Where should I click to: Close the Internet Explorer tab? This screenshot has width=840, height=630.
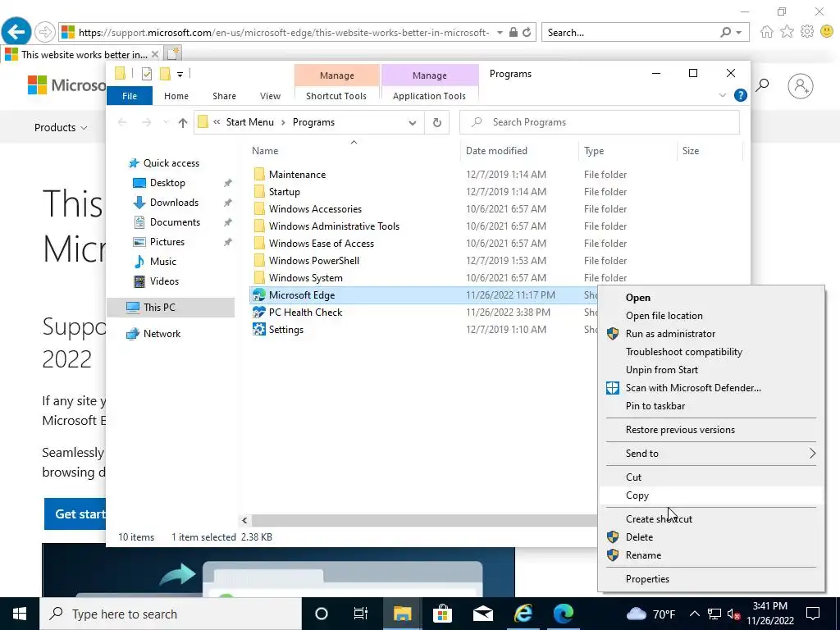tap(155, 54)
